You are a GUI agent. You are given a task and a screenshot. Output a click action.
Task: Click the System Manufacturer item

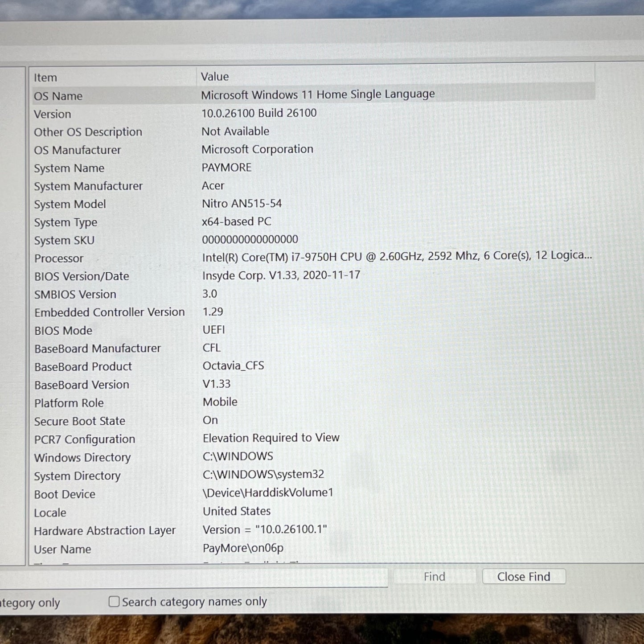click(88, 186)
